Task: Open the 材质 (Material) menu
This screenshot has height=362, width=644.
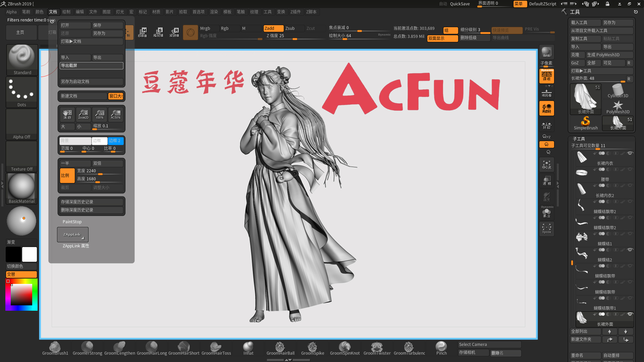Action: point(156,12)
